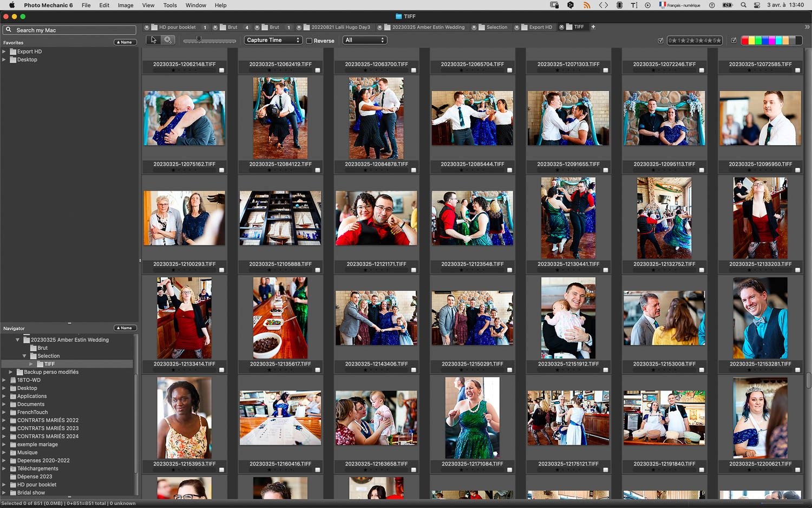Select the magnifier zoom tool
812x508 pixels.
(x=168, y=40)
